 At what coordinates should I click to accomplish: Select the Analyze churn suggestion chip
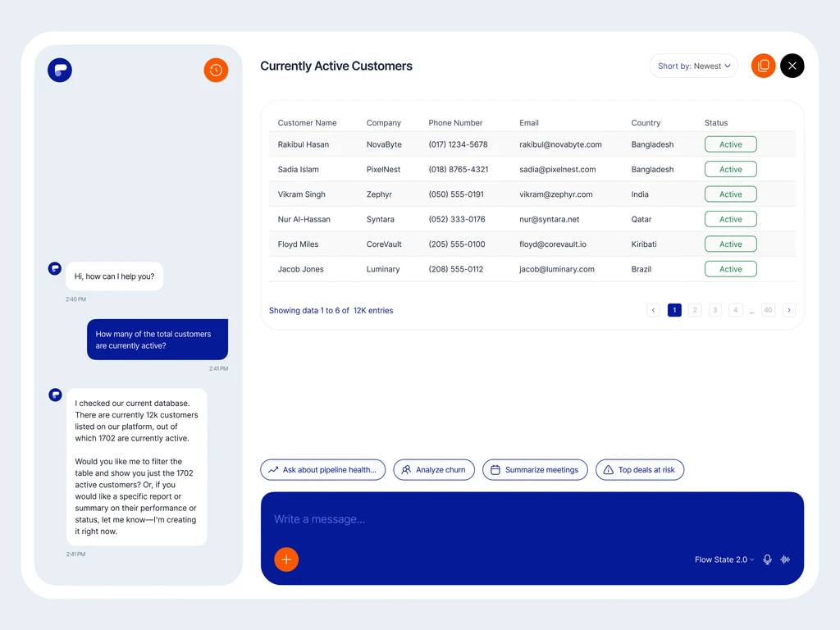[434, 470]
